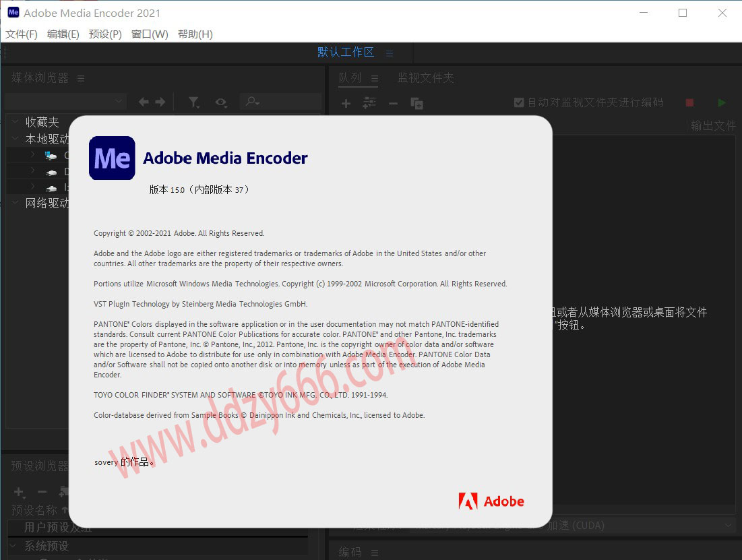The image size is (742, 560).
Task: Click the red stop queue button
Action: coord(689,102)
